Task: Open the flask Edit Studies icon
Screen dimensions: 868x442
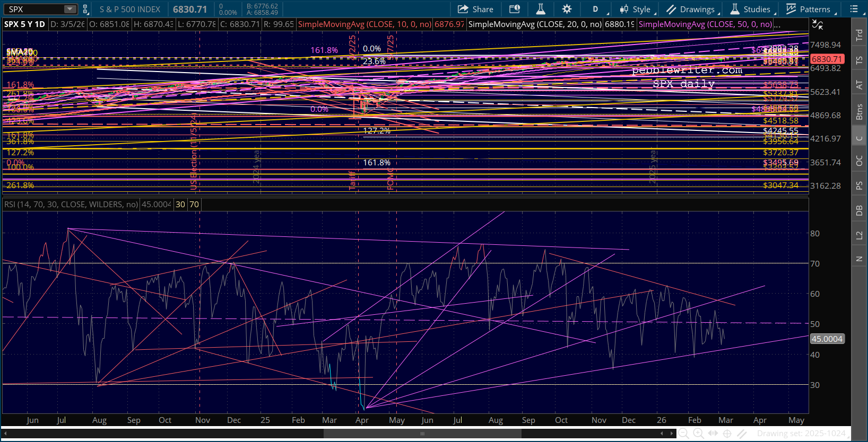Action: pos(541,9)
